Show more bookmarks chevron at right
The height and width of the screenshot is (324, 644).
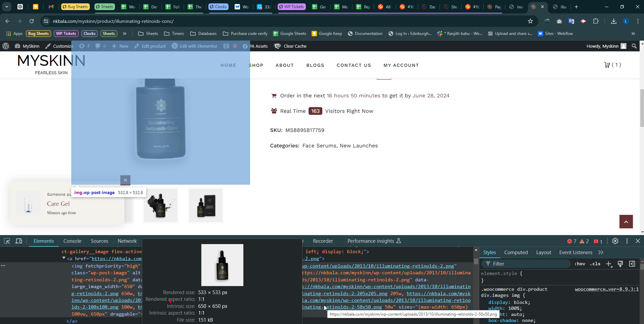[633, 34]
